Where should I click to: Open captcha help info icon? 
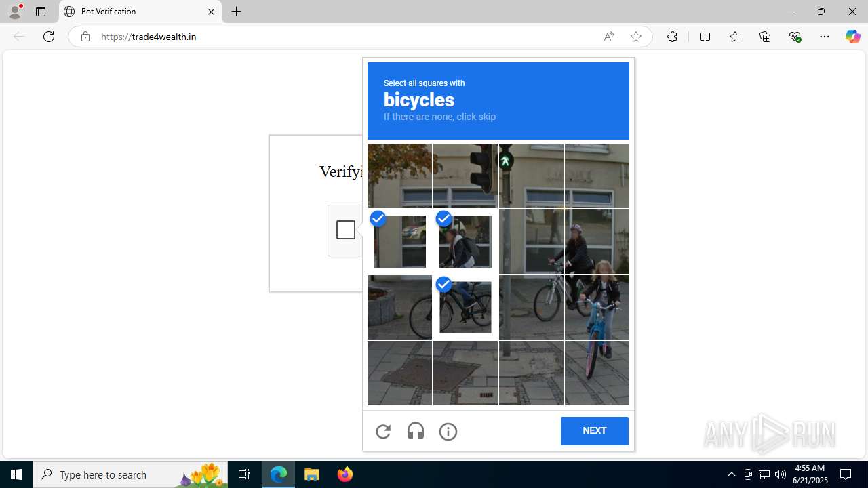(448, 431)
